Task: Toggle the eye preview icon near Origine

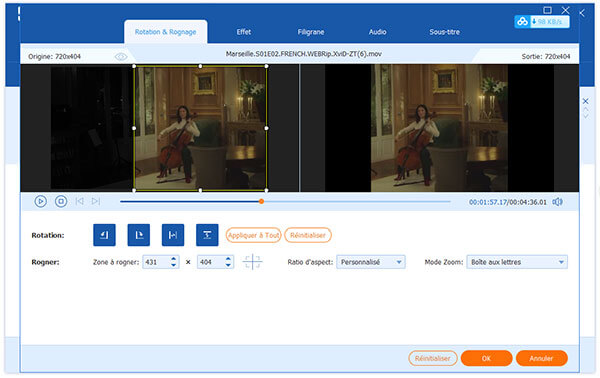Action: click(121, 57)
